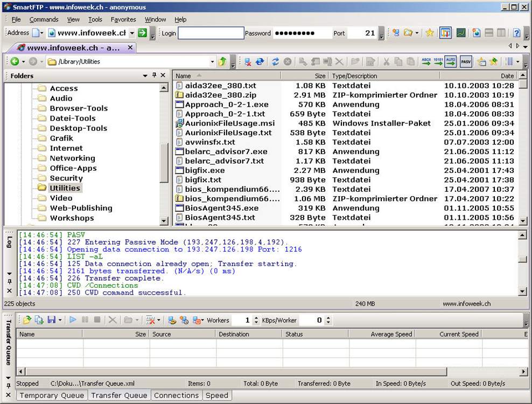This screenshot has height=404, width=532.
Task: Select ASCII transfer mode icon
Action: click(426, 61)
